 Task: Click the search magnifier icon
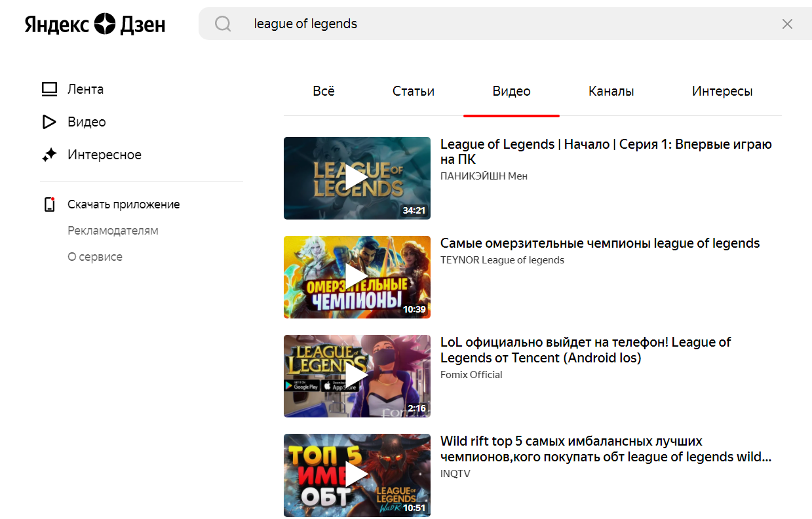pyautogui.click(x=223, y=24)
